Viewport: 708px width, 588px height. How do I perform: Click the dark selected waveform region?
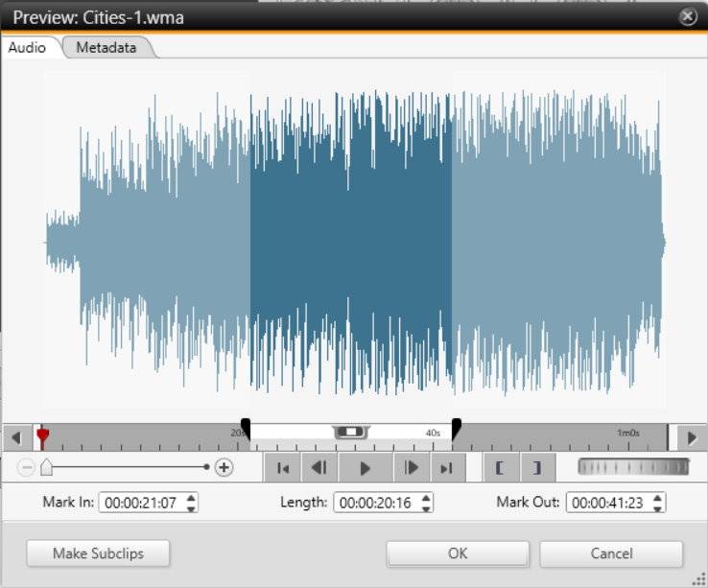point(351,242)
